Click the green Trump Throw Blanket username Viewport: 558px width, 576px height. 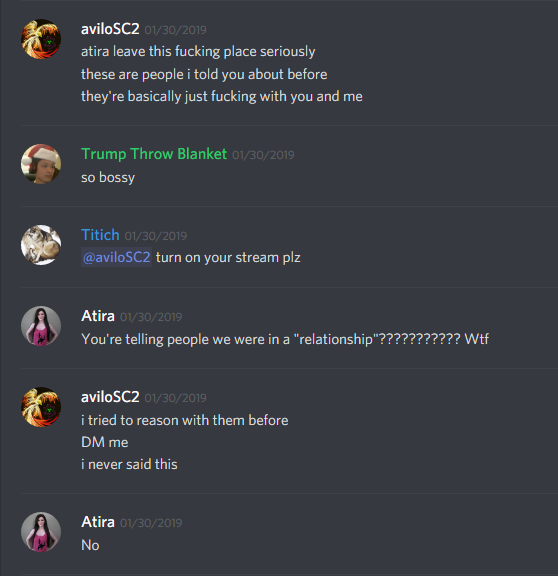click(154, 154)
